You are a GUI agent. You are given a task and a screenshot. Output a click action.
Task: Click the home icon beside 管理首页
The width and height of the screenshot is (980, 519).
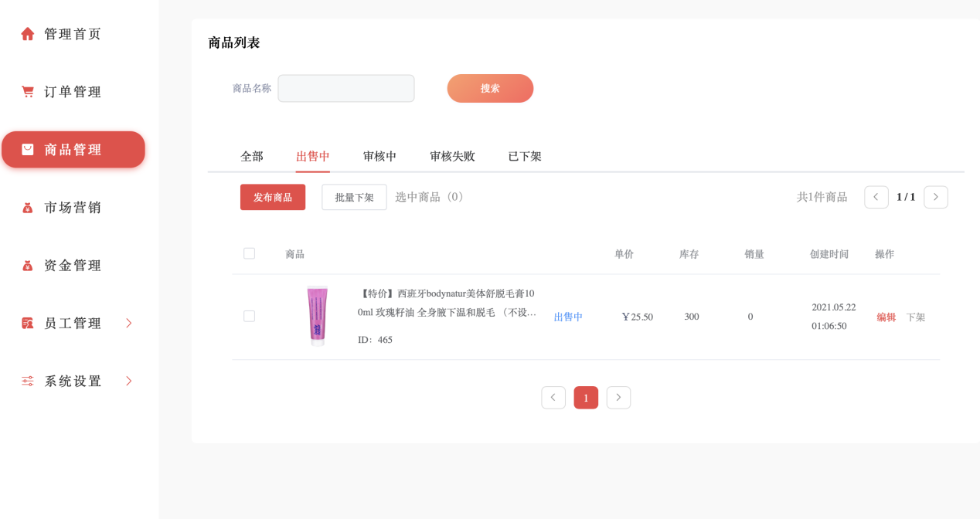(x=28, y=34)
